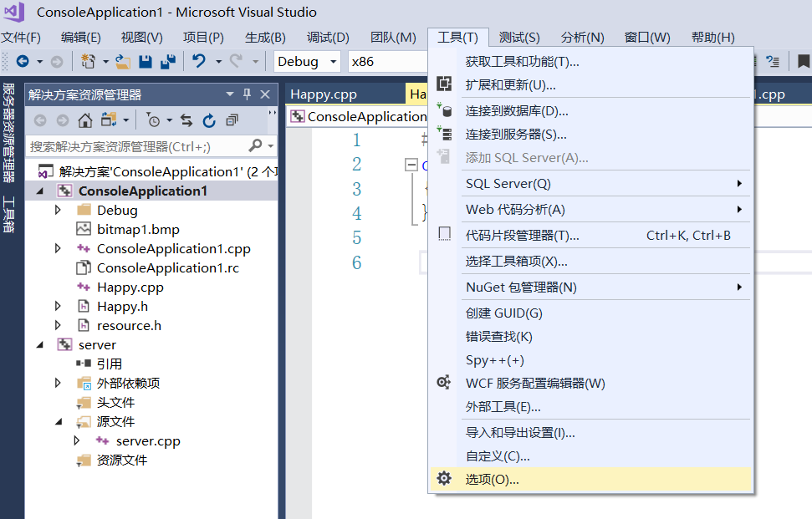812x519 pixels.
Task: Click the Save All toolbar icon
Action: click(x=168, y=62)
